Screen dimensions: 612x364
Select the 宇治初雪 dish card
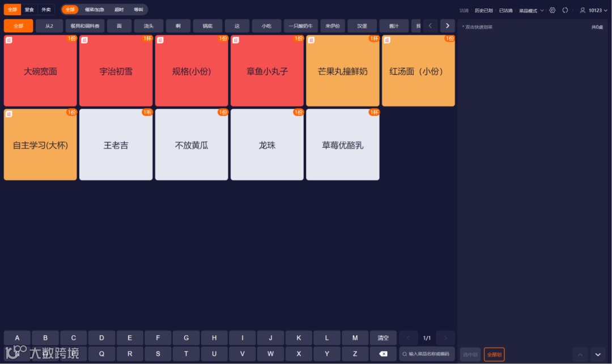pos(116,71)
